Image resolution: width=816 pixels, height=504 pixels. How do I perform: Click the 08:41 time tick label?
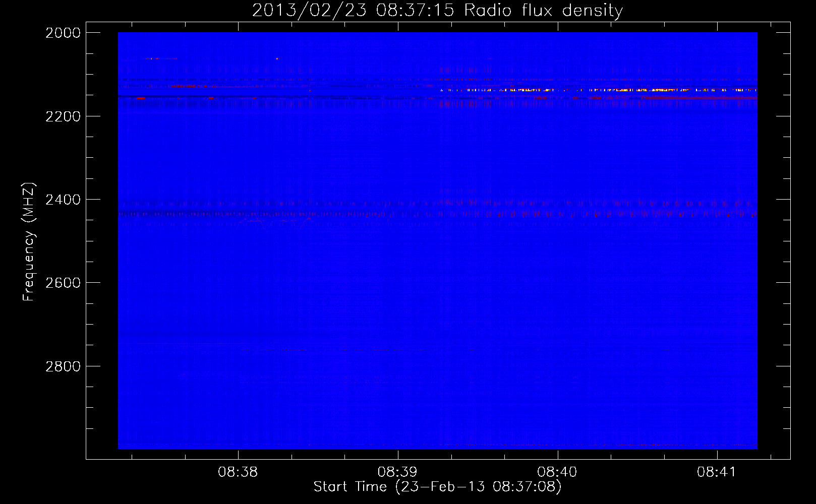click(717, 472)
